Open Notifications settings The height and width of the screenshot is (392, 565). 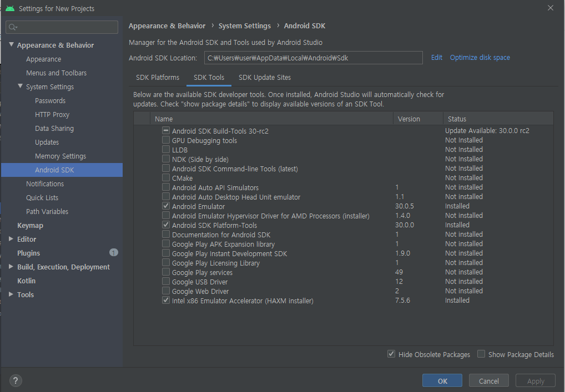point(45,184)
